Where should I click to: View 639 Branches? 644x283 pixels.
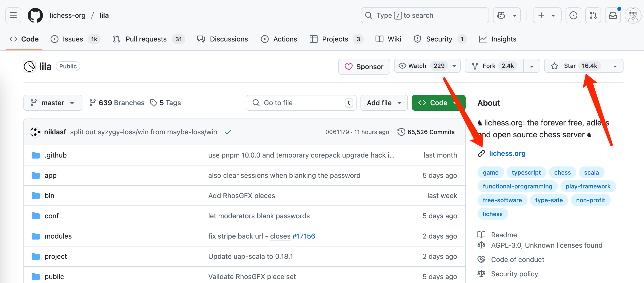point(117,102)
